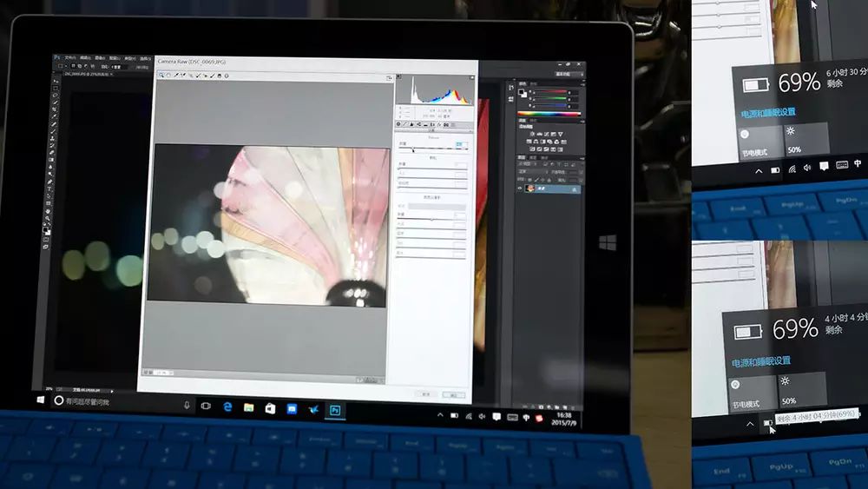This screenshot has width=868, height=489.
Task: Select the Rectangular Marquee tool
Action: (x=55, y=88)
